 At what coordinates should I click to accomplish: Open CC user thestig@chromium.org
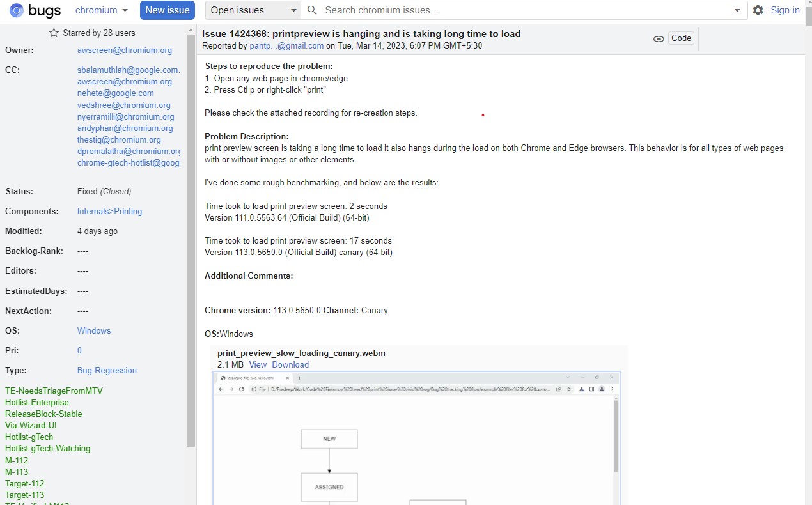[119, 140]
